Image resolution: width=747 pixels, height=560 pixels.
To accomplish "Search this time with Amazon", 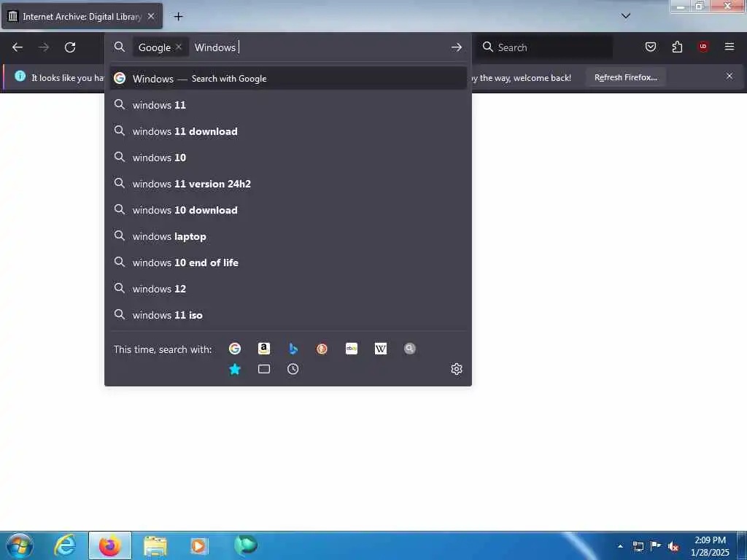I will click(x=264, y=349).
